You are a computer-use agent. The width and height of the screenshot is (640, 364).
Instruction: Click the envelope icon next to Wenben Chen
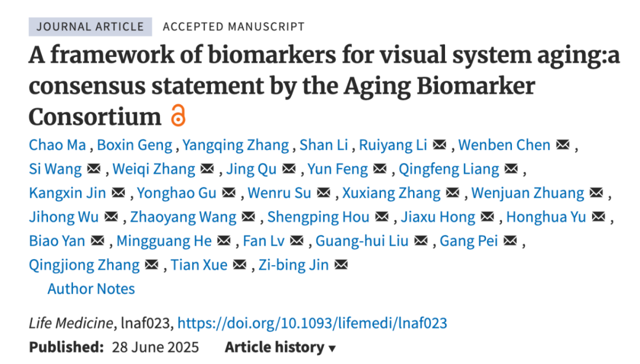(563, 144)
